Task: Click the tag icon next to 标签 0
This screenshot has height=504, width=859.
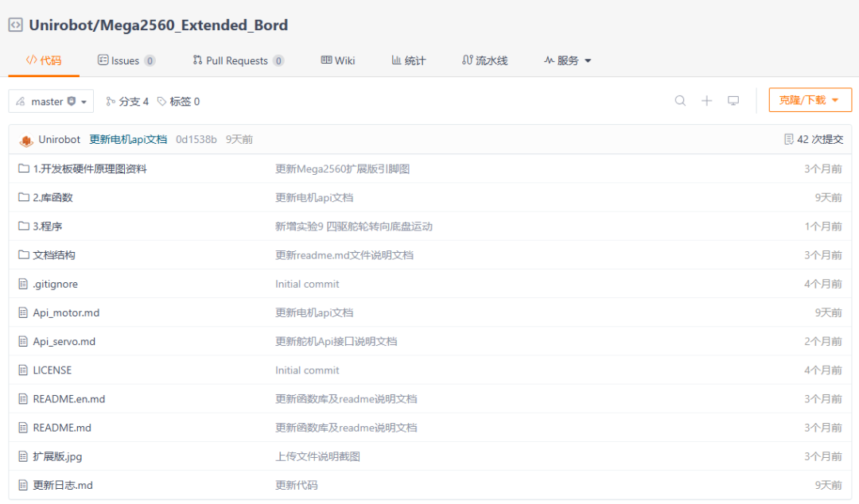Action: click(x=161, y=101)
